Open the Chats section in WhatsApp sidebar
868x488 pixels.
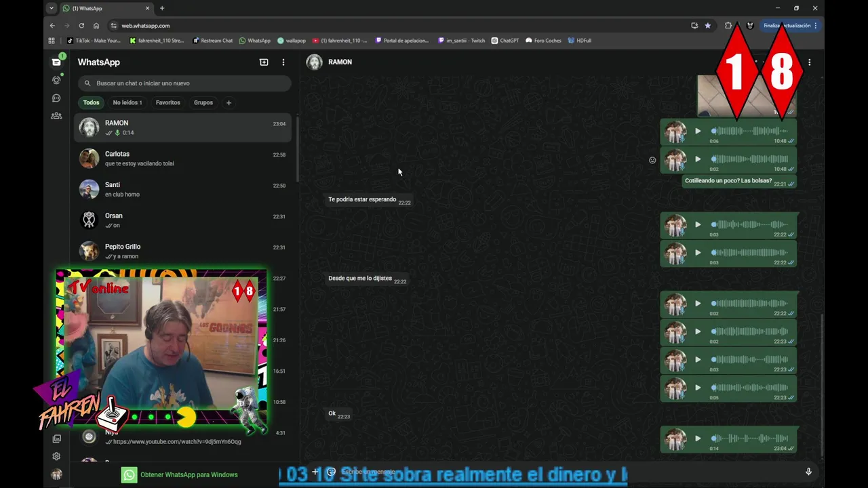pyautogui.click(x=56, y=62)
